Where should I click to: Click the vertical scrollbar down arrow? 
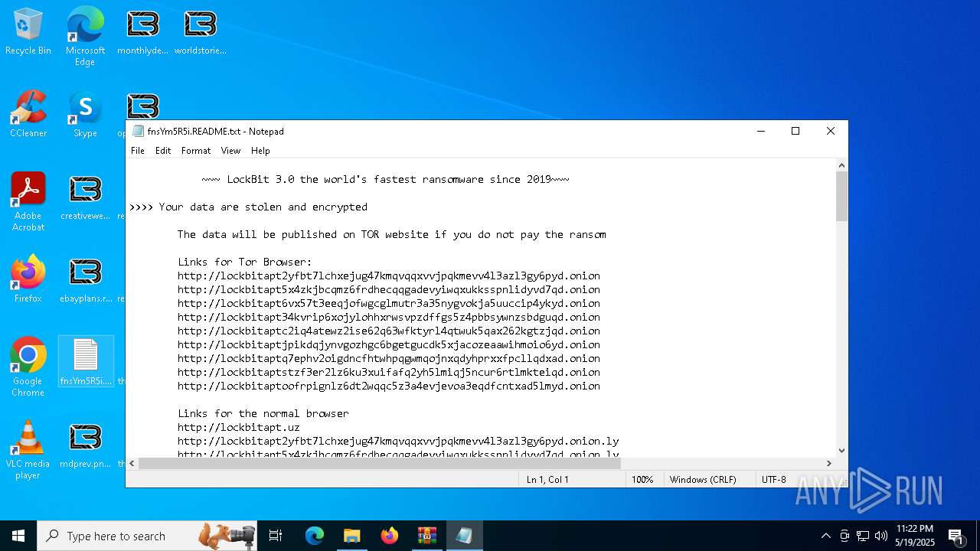(841, 451)
